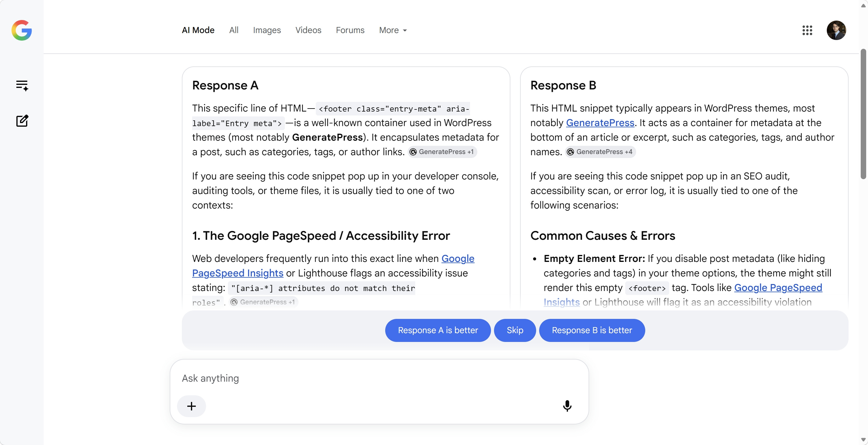Viewport: 868px width, 445px height.
Task: Click the Response B heading
Action: [563, 85]
